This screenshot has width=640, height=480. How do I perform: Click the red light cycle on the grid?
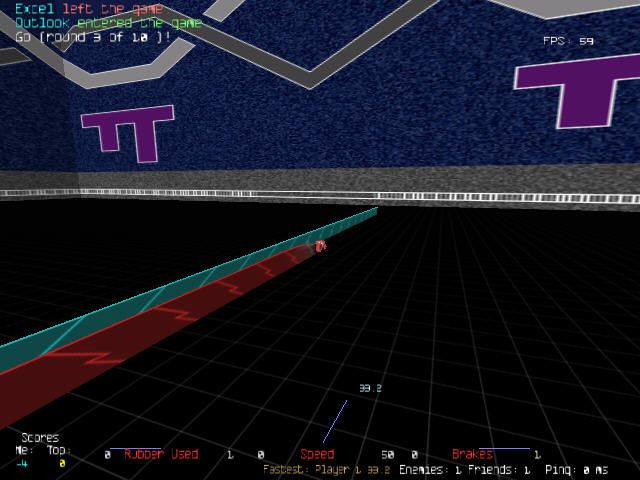coord(320,245)
